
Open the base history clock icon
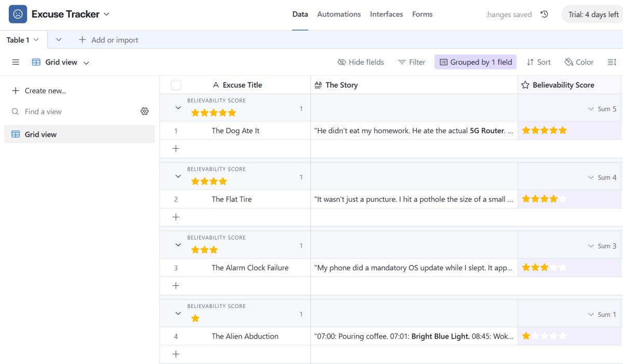(544, 15)
